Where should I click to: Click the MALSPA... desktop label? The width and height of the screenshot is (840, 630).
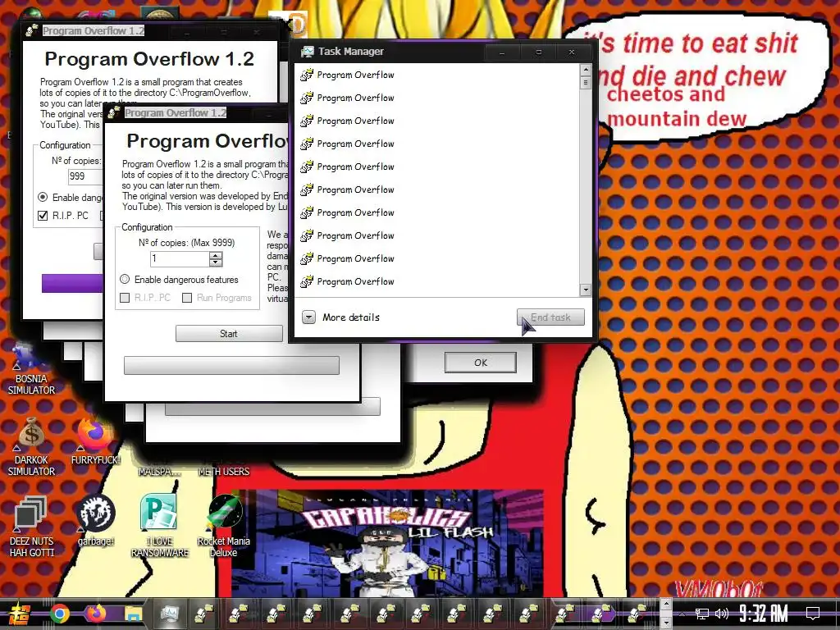pos(159,472)
